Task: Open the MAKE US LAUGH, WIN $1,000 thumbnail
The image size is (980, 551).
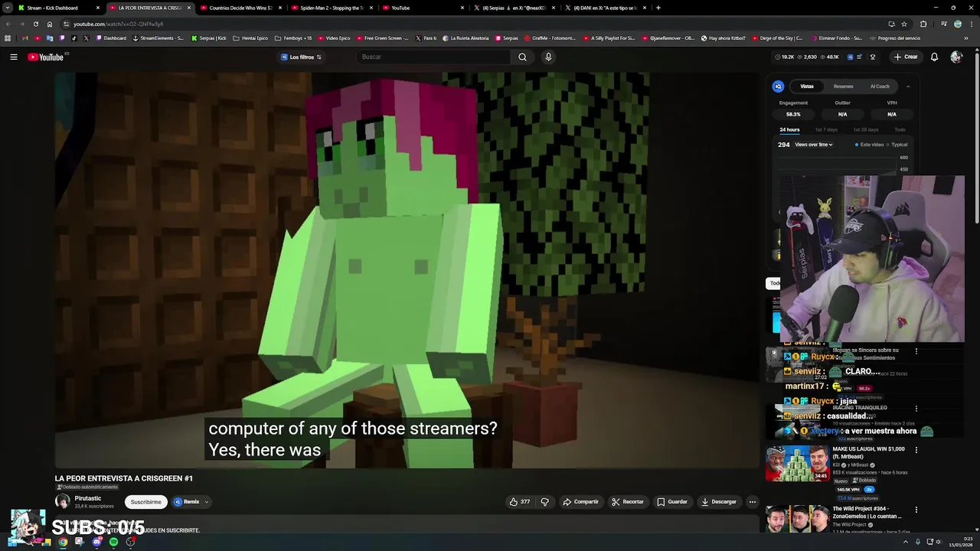Action: pyautogui.click(x=797, y=463)
